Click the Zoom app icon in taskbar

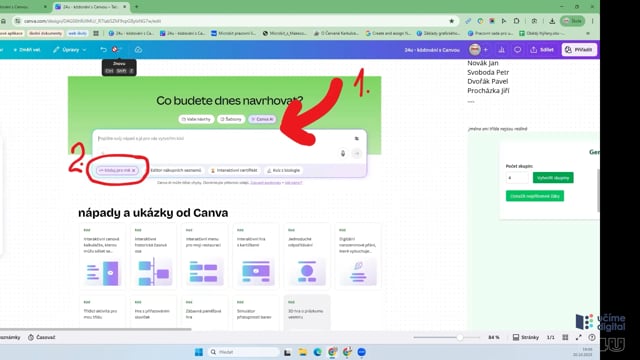pyautogui.click(x=362, y=352)
